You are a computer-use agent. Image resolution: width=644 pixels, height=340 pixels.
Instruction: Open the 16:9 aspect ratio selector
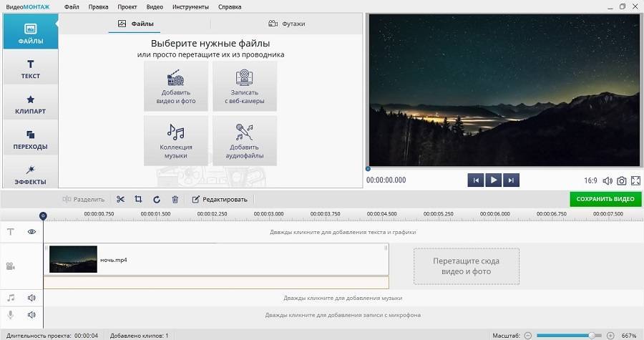(x=591, y=181)
